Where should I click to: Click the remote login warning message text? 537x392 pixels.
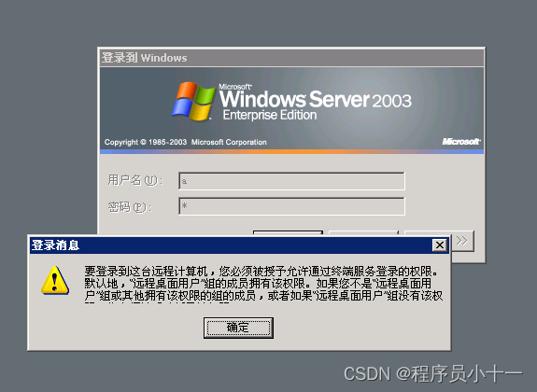click(x=263, y=284)
